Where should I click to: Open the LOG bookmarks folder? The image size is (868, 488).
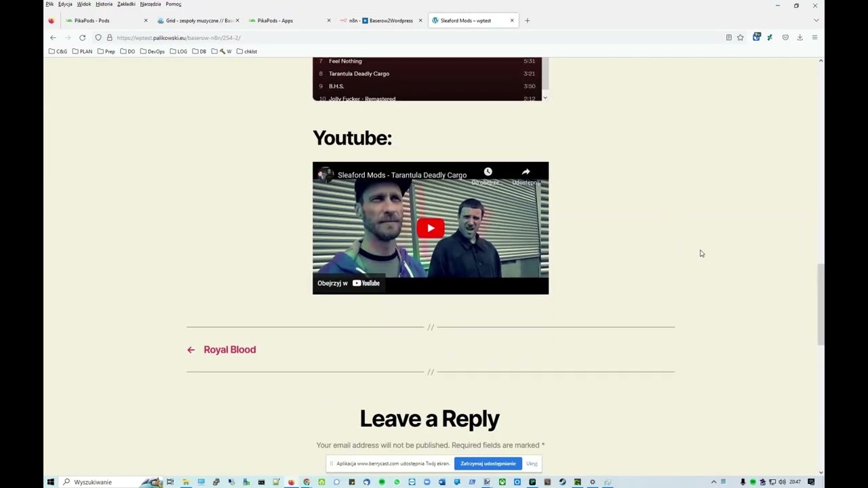pyautogui.click(x=178, y=52)
